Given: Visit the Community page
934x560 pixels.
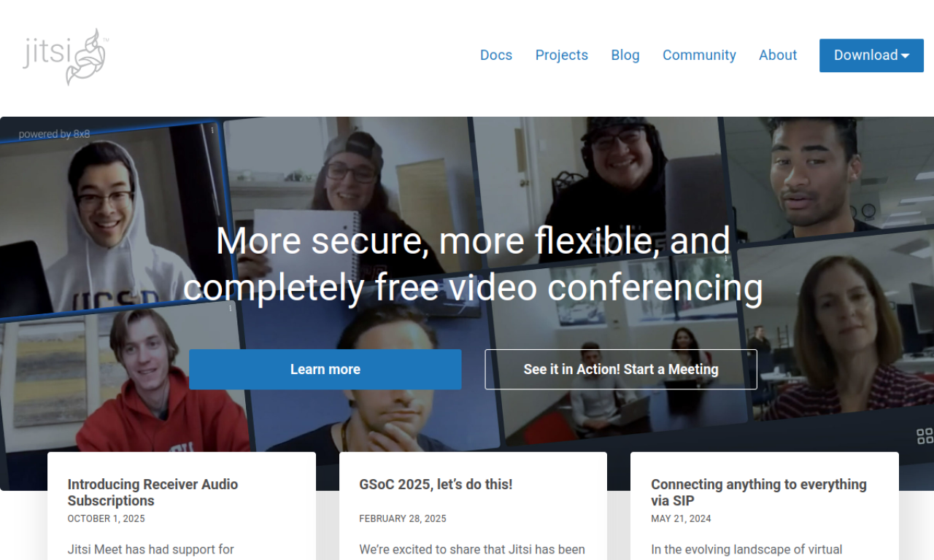Looking at the screenshot, I should [699, 55].
